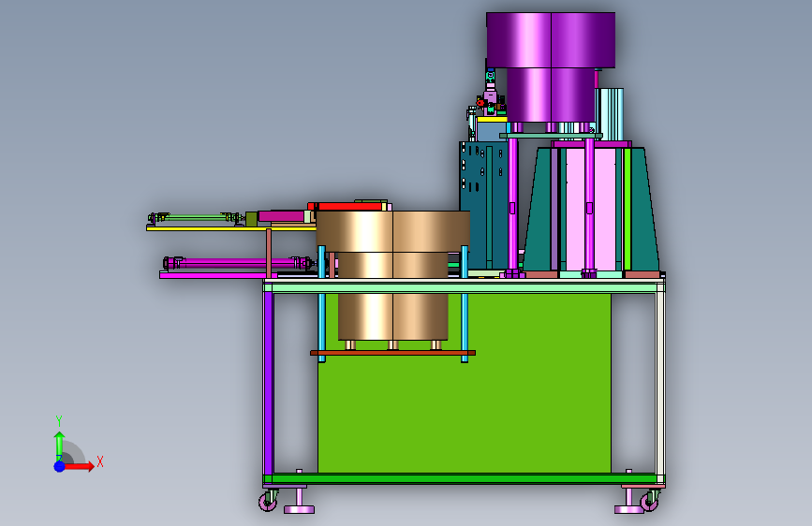Click the blue Z axis ball of triad
Image resolution: width=812 pixels, height=526 pixels.
[60, 466]
